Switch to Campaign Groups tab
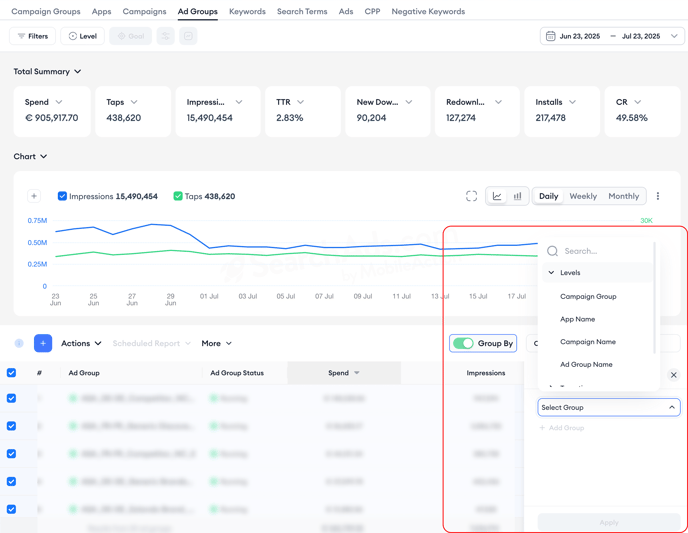Screen dimensions: 688x533 pyautogui.click(x=46, y=11)
